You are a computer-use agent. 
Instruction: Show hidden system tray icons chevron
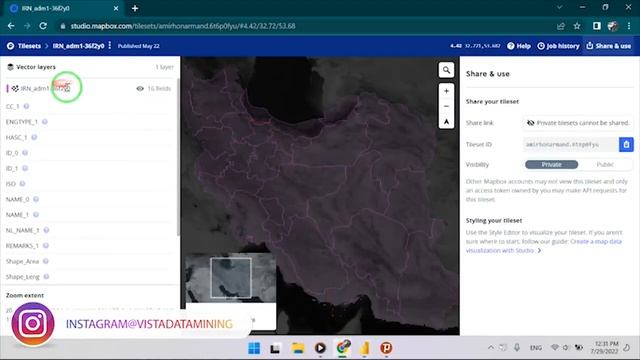click(491, 348)
